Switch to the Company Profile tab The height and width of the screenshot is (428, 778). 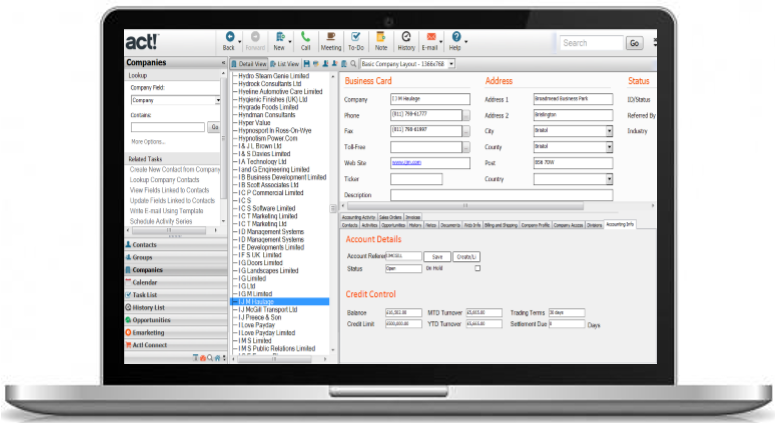[535, 225]
